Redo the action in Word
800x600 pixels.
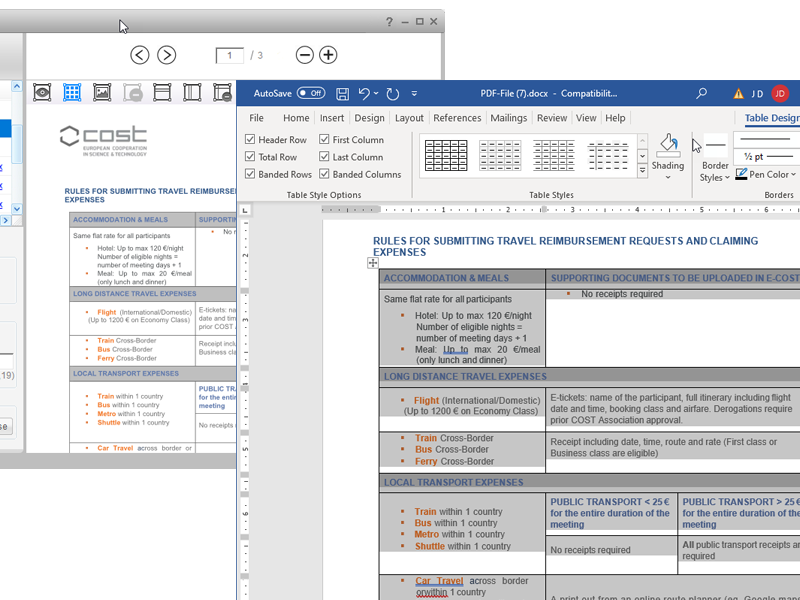coord(392,94)
